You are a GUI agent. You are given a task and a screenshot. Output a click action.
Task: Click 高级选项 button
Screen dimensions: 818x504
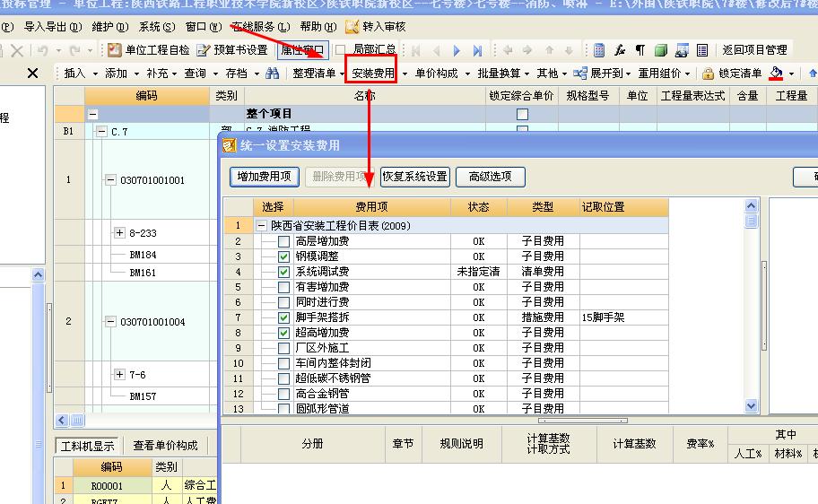pos(490,177)
